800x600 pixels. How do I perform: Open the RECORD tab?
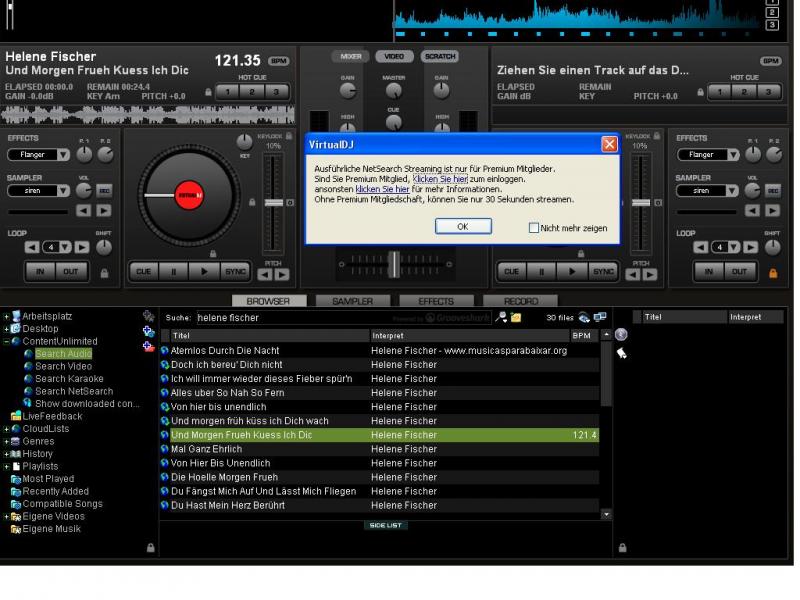pyautogui.click(x=520, y=301)
